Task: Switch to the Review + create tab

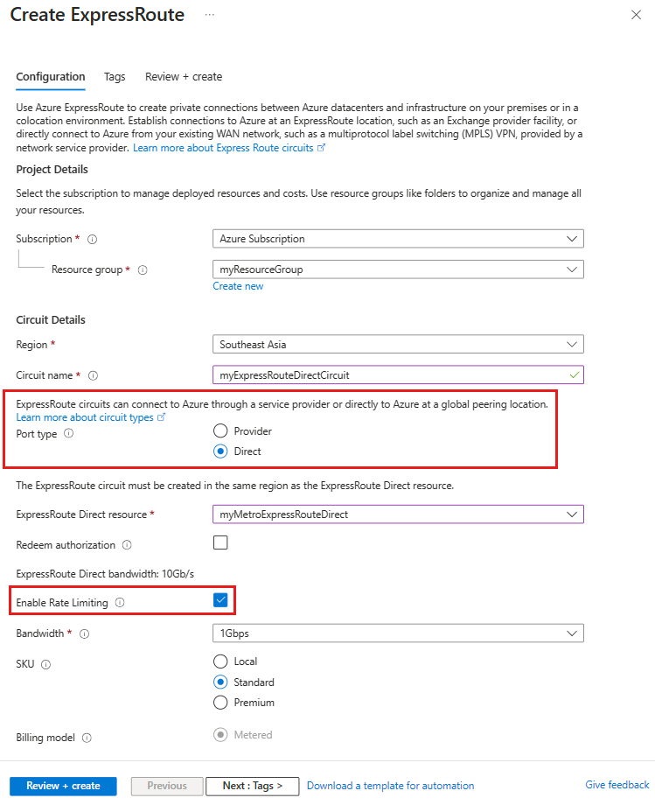Action: click(184, 77)
